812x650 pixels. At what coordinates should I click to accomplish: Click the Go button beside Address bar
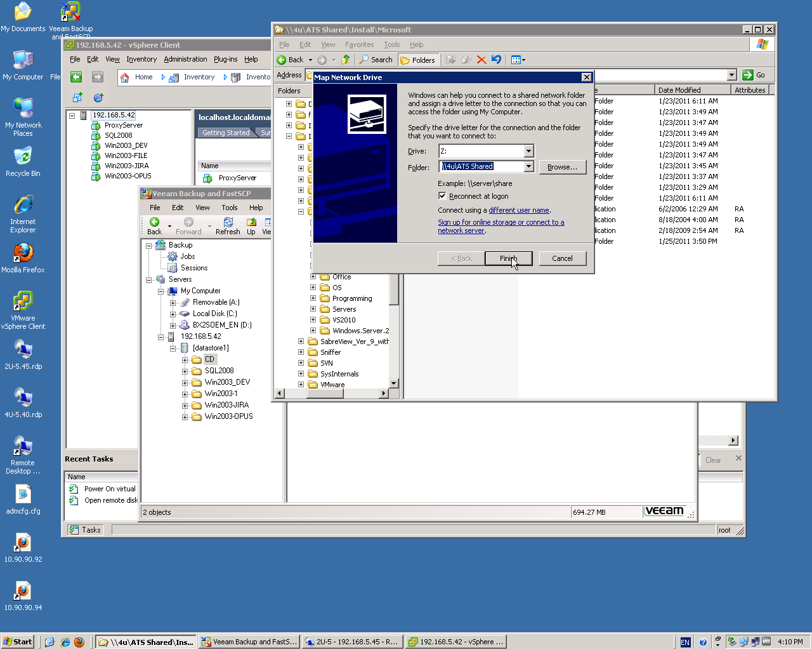pyautogui.click(x=754, y=75)
